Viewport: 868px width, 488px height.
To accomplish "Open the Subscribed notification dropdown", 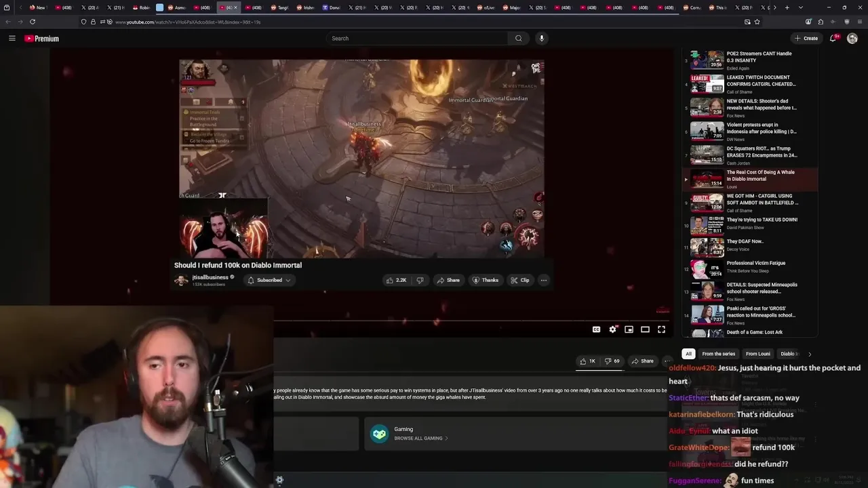I will pos(269,280).
